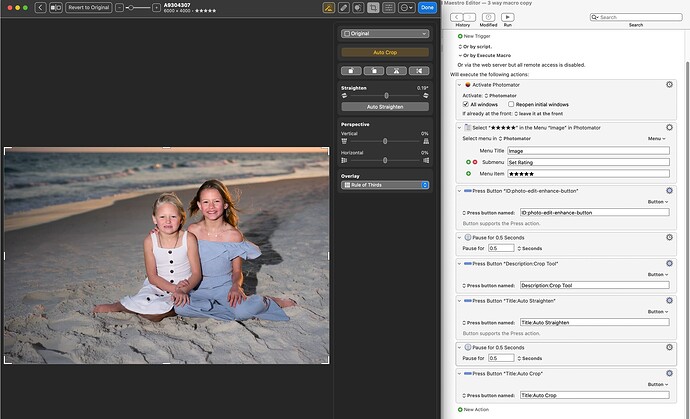690x419 pixels.
Task: Adjust the Vertical perspective slider
Action: point(385,141)
